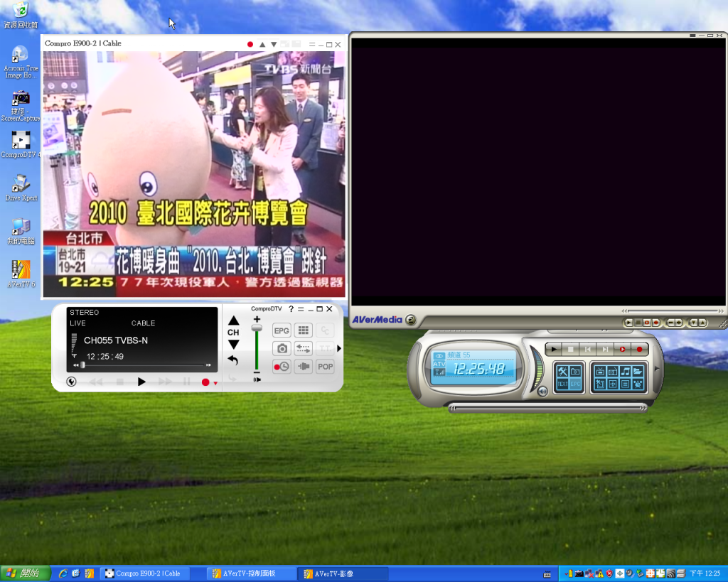Click channel down button on AVerTV video window
Image resolution: width=728 pixels, height=582 pixels.
tap(693, 323)
